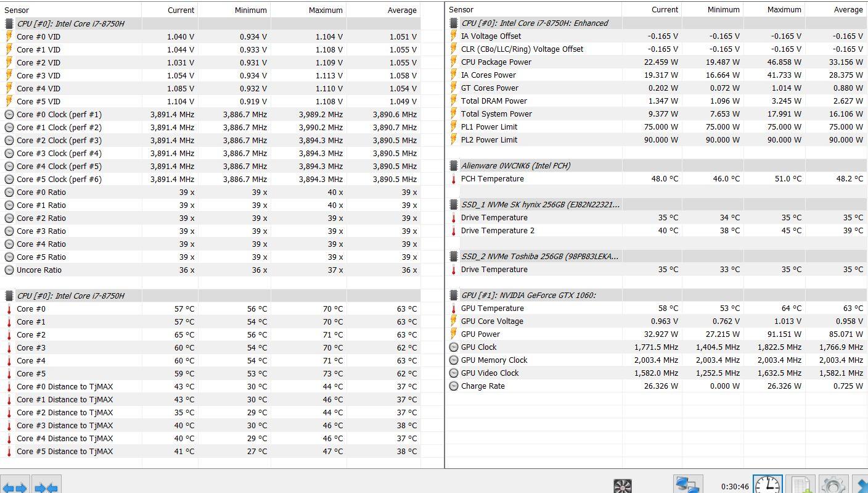Open the fan control icon
This screenshot has width=868, height=493.
[623, 486]
